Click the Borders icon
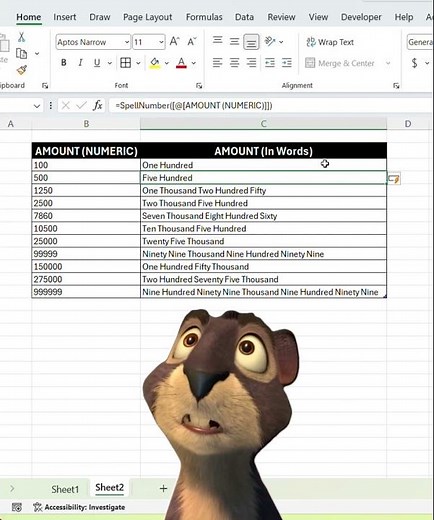 (x=126, y=63)
